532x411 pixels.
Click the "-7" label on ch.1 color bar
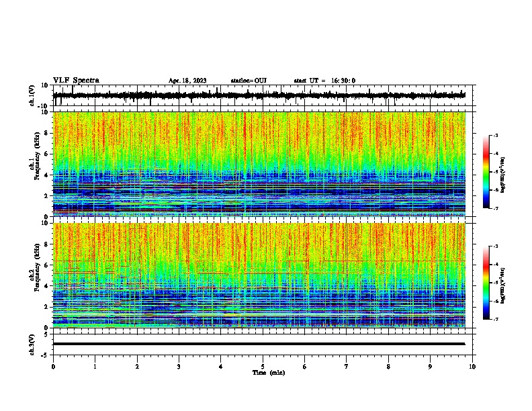(x=495, y=208)
